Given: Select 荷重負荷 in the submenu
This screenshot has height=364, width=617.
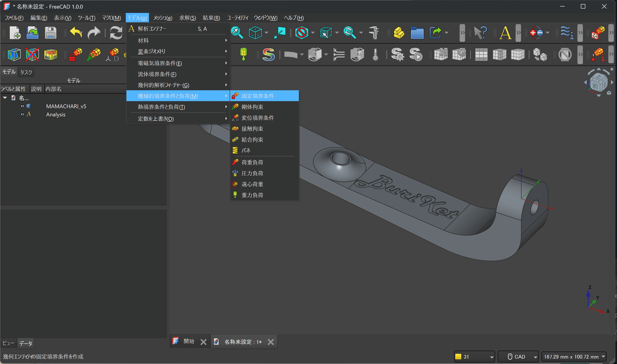Looking at the screenshot, I should tap(264, 162).
